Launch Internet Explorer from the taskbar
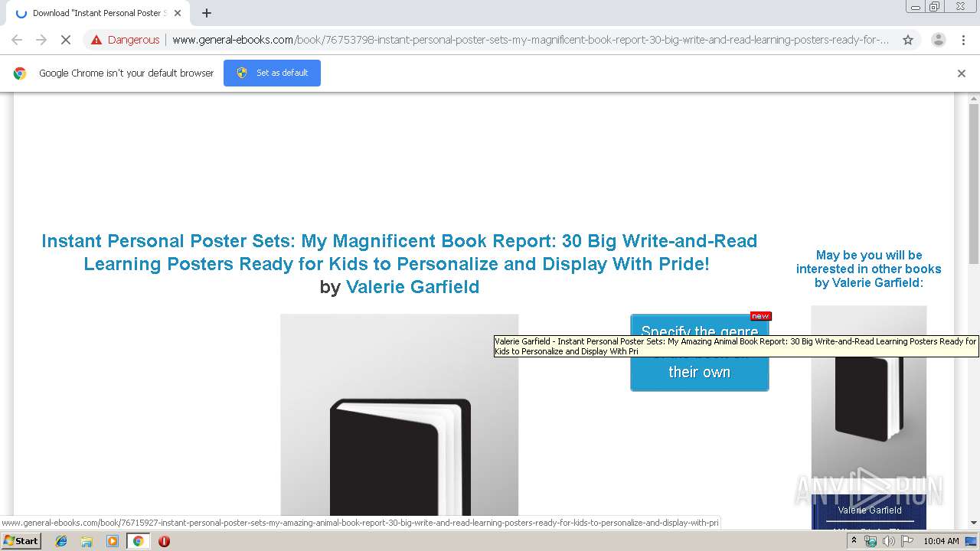This screenshot has height=551, width=980. [61, 541]
